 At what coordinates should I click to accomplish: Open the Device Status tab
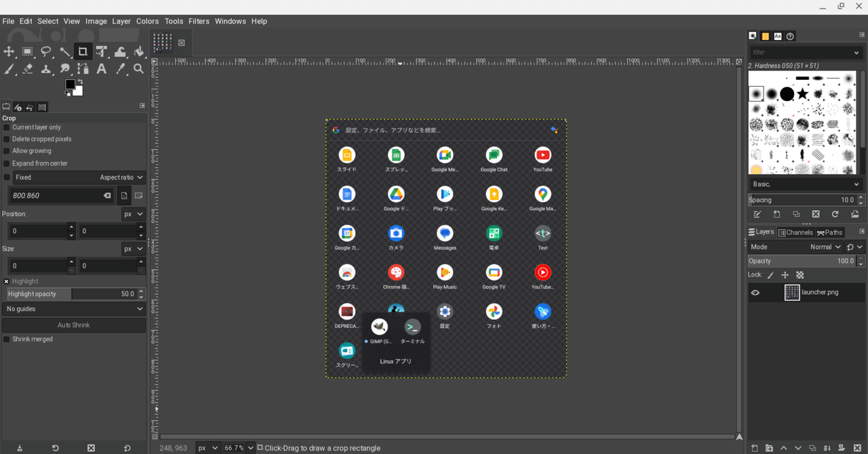18,107
